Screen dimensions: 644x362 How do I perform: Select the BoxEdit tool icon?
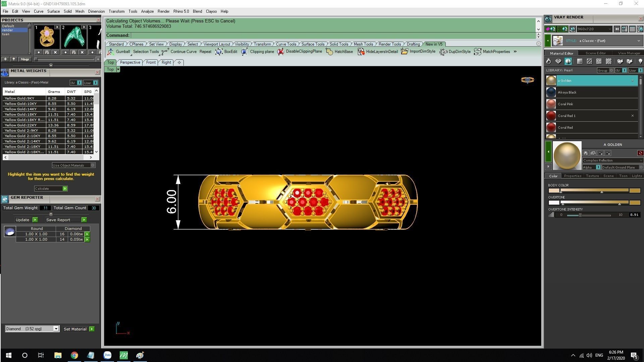(219, 52)
